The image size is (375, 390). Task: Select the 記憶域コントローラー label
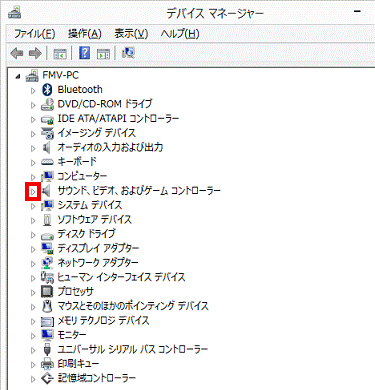click(97, 378)
